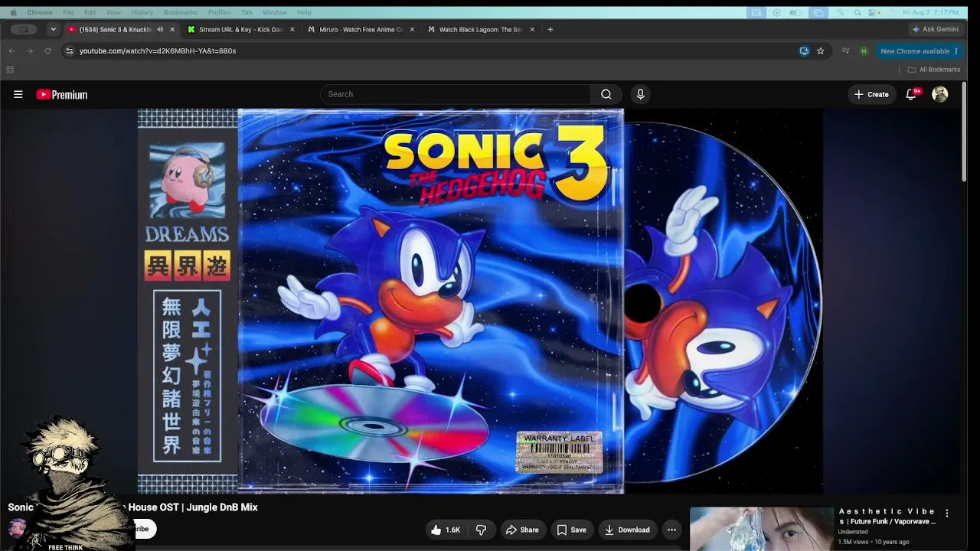Switch to the Miruro Watch Free Anime tab

[x=361, y=29]
